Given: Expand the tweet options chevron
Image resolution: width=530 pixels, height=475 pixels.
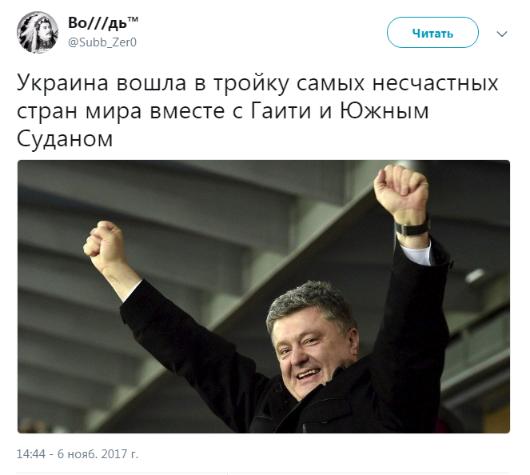Looking at the screenshot, I should 502,34.
